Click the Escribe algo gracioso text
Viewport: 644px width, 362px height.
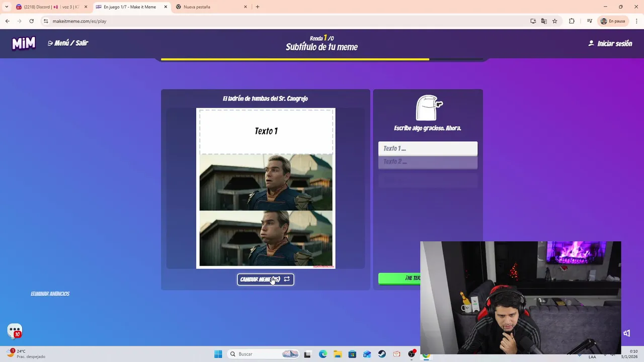click(428, 128)
